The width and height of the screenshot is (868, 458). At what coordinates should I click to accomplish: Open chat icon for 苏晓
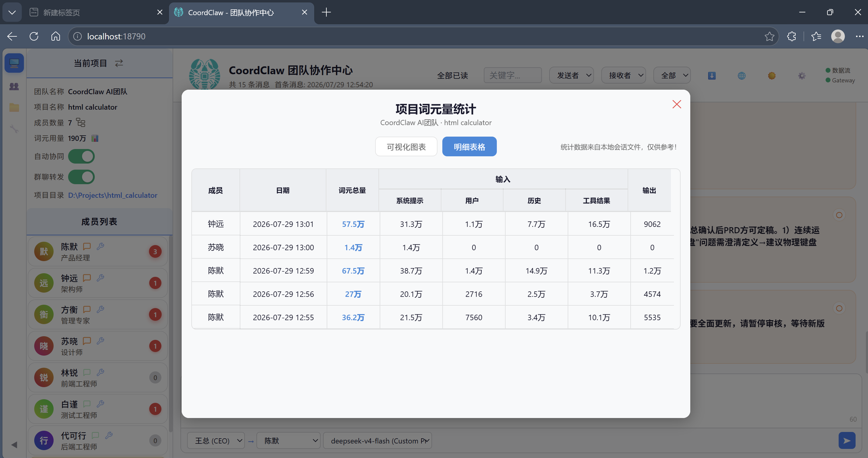(x=87, y=341)
